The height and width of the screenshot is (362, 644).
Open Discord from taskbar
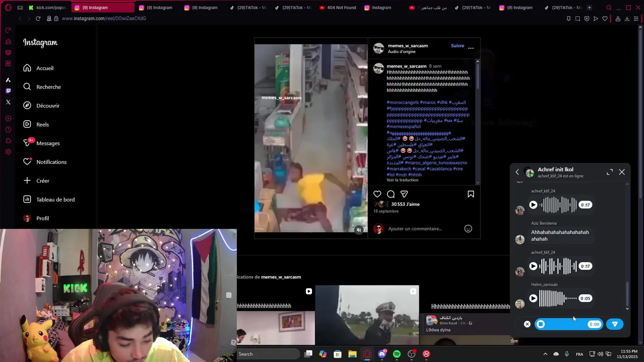pyautogui.click(x=382, y=354)
